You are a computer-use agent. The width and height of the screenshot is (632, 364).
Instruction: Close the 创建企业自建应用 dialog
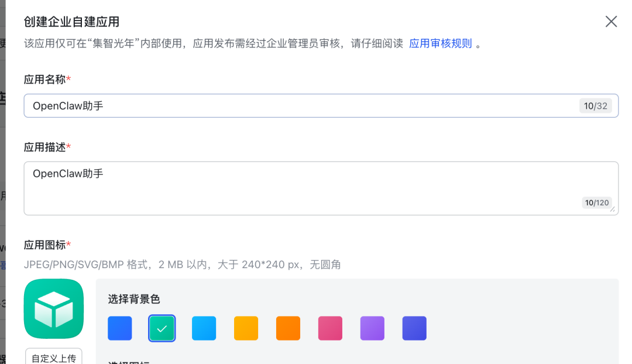(611, 22)
